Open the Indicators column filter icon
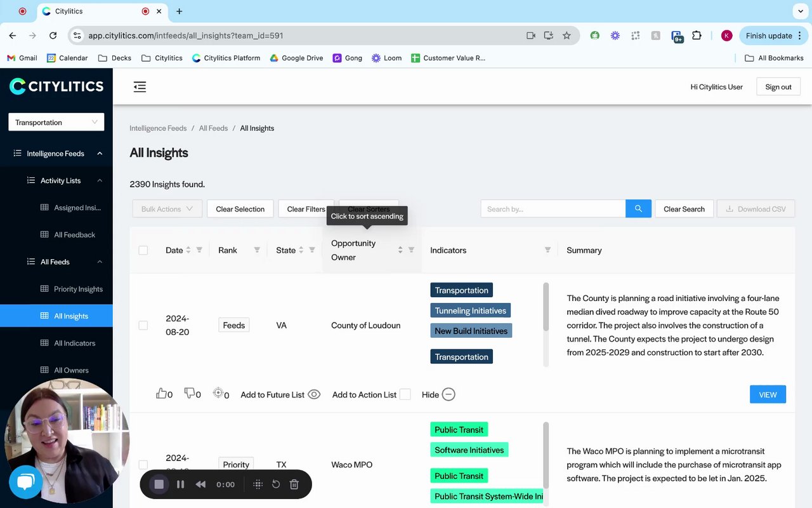Screen dimensions: 812x508 [547, 250]
